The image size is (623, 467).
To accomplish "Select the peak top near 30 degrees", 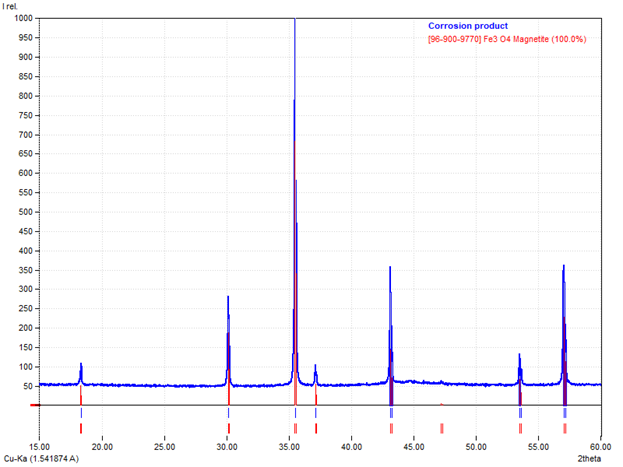I will point(228,297).
